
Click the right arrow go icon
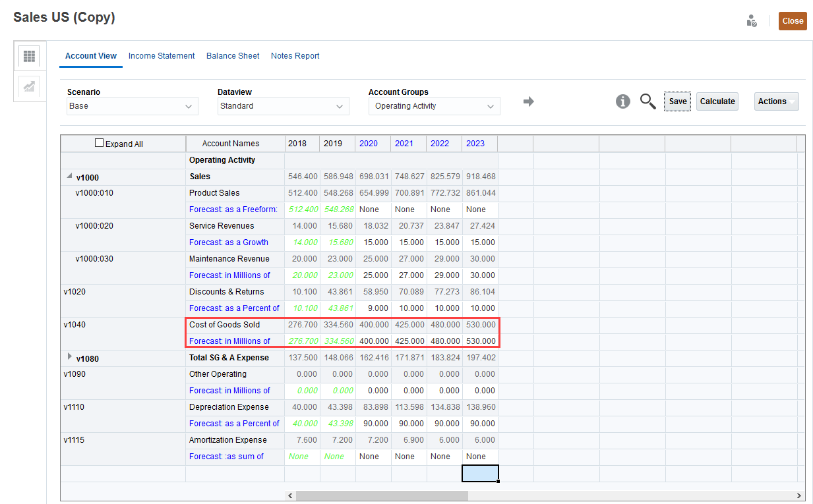[x=528, y=101]
